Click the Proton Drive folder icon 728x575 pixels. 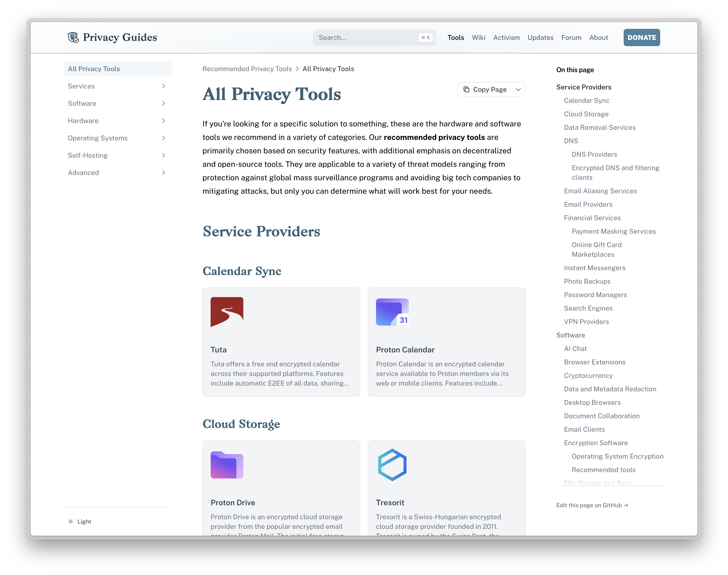click(x=227, y=465)
